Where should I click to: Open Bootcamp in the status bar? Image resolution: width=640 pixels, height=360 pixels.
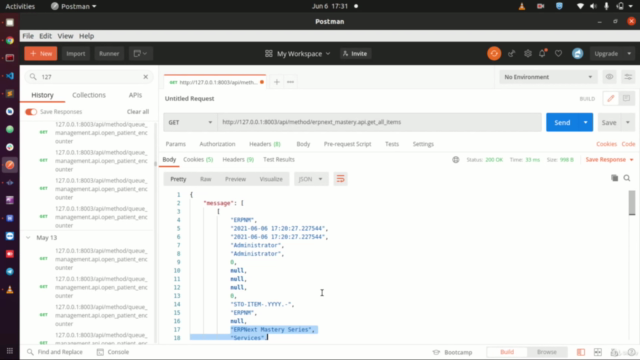(x=452, y=352)
